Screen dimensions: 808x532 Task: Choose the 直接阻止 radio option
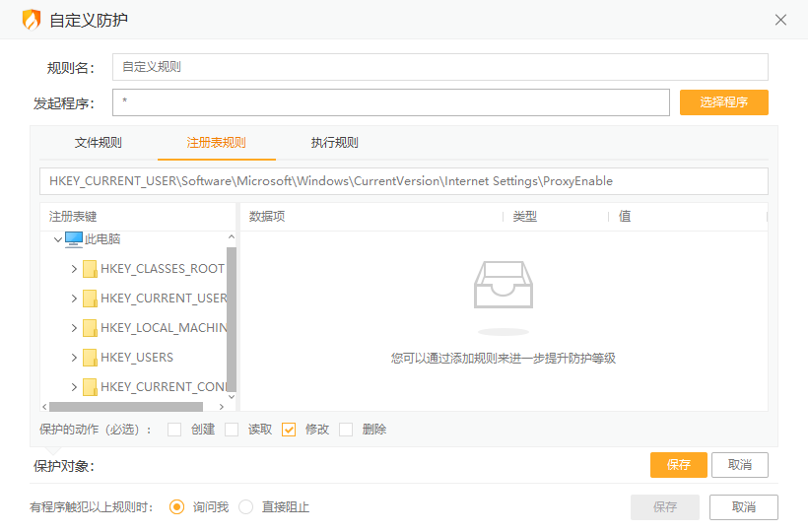246,507
